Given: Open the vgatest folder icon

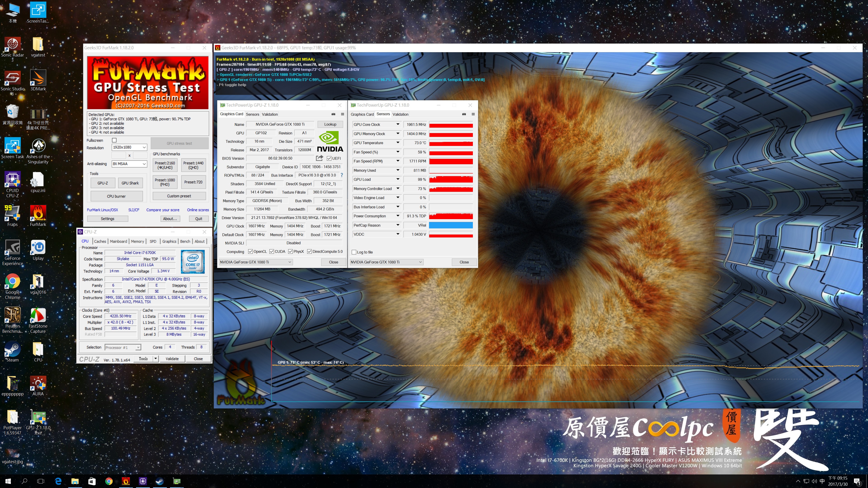Looking at the screenshot, I should click(38, 47).
